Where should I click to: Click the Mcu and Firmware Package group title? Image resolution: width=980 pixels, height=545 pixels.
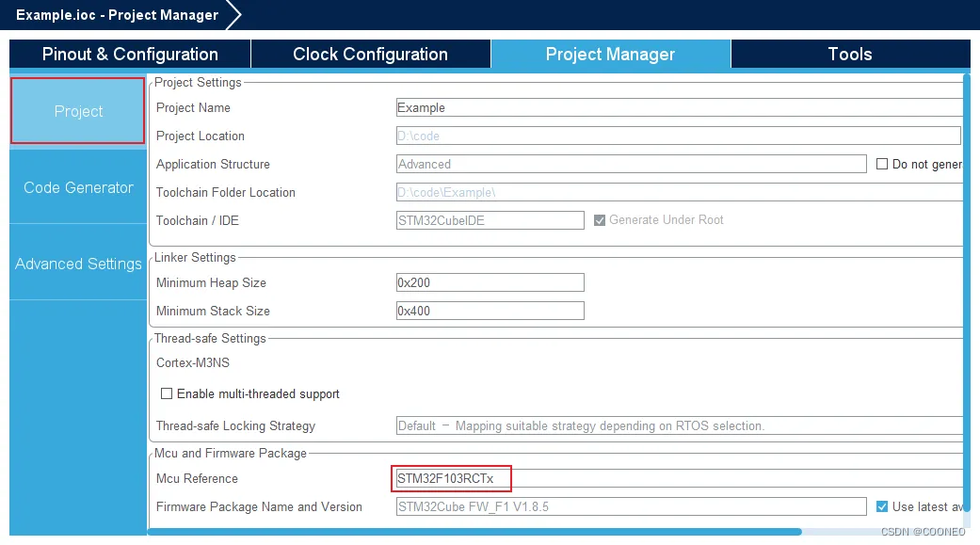[x=231, y=453]
